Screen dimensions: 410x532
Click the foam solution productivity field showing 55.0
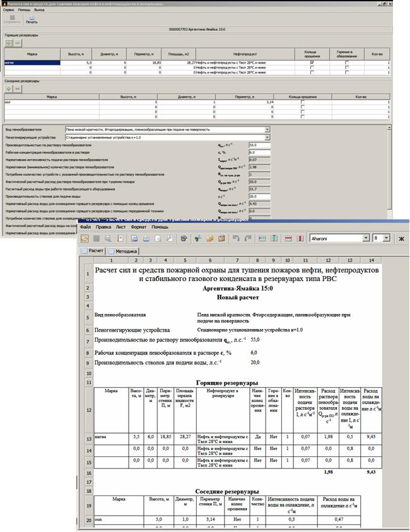click(x=259, y=144)
